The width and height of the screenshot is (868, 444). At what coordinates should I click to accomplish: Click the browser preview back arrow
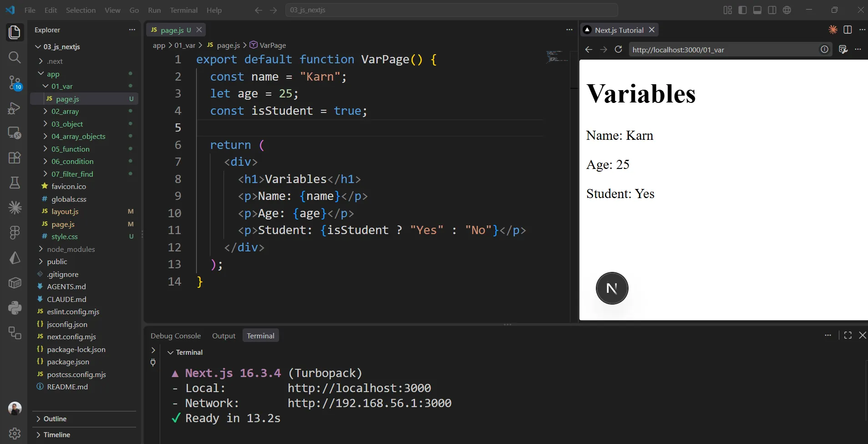[589, 50]
